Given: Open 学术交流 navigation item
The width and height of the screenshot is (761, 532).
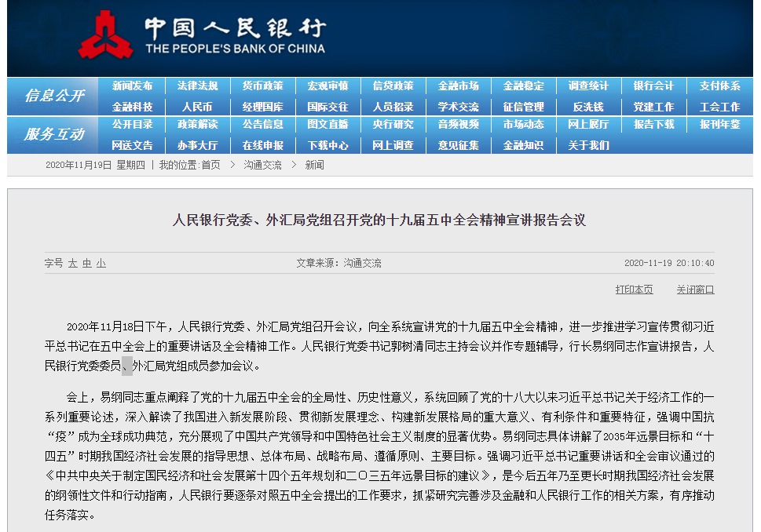Looking at the screenshot, I should click(458, 107).
